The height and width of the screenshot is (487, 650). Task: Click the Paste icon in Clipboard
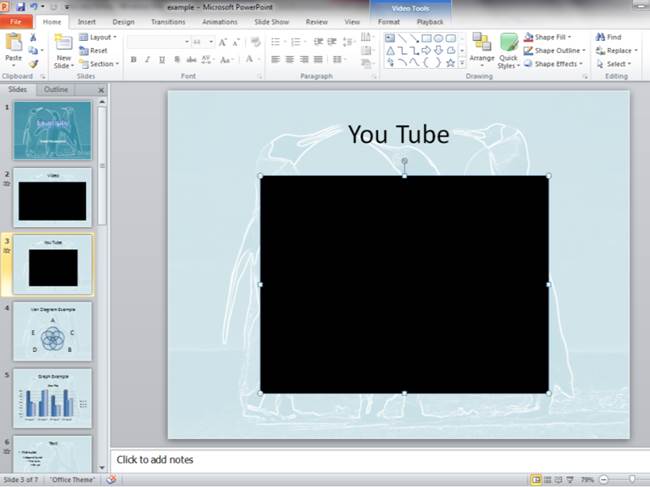pos(13,43)
